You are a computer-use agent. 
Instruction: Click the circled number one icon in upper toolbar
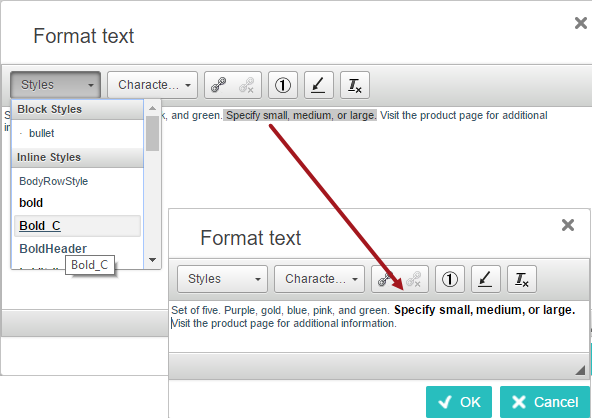point(283,85)
